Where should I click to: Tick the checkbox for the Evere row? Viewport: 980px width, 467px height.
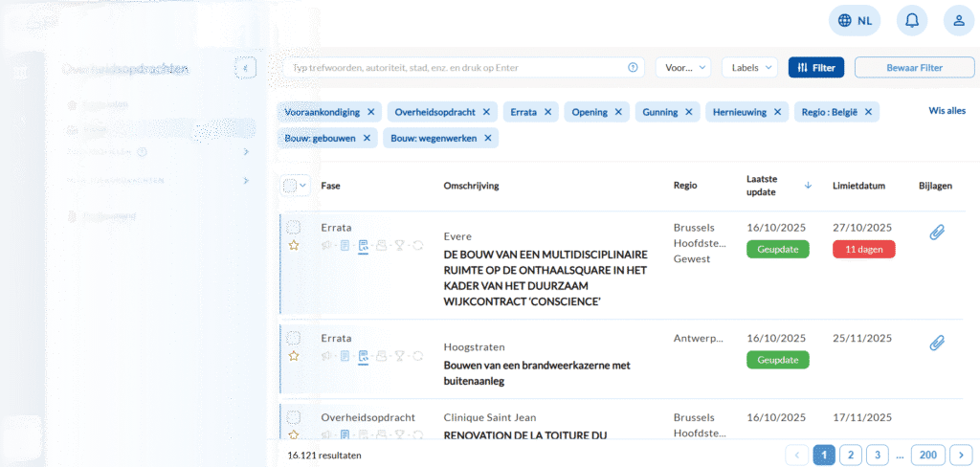click(x=294, y=228)
